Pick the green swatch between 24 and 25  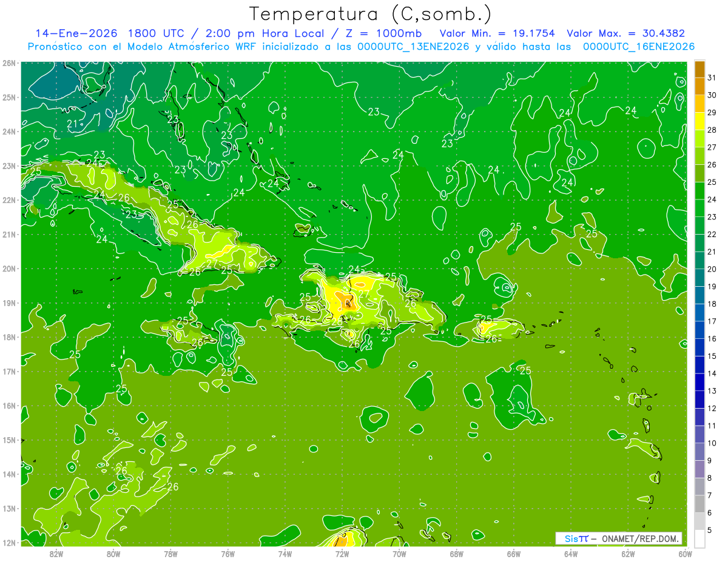(x=699, y=191)
